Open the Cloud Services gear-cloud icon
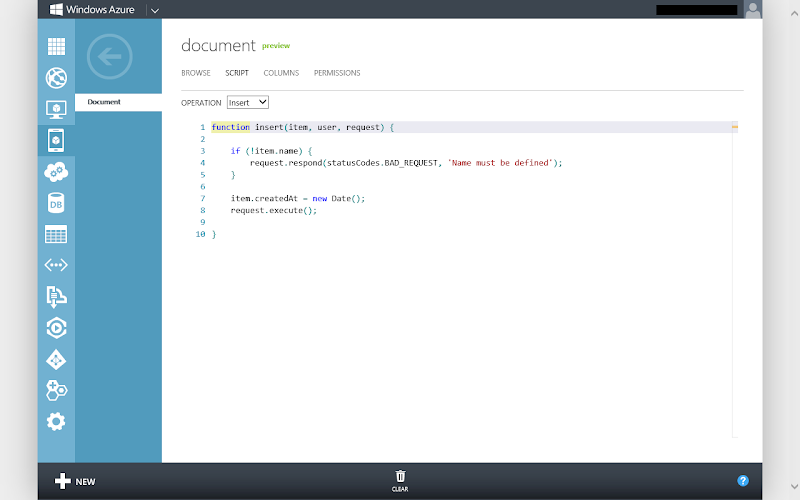 (x=56, y=172)
